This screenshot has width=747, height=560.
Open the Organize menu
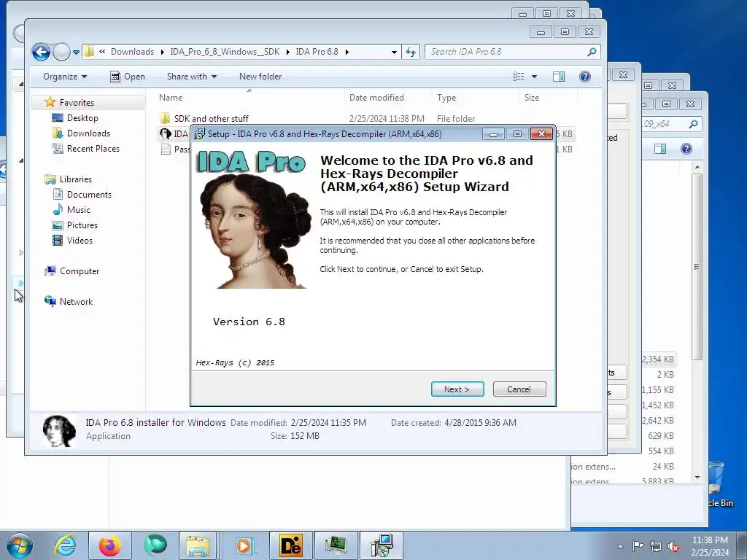click(65, 76)
